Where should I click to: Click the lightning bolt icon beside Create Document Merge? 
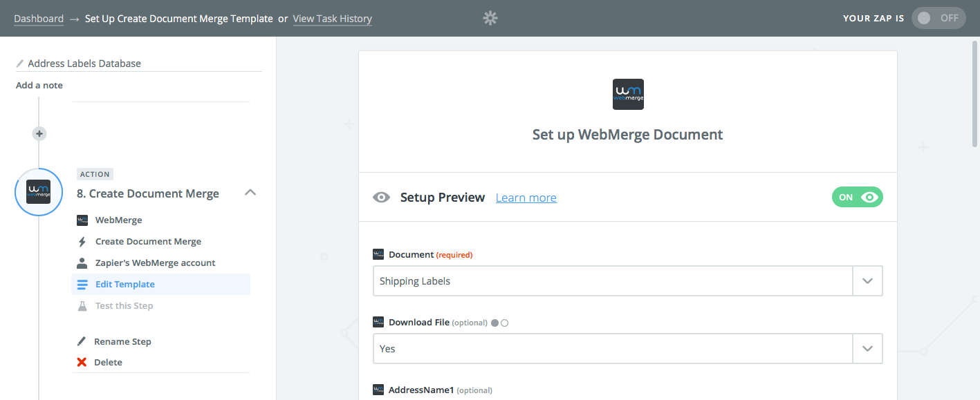click(82, 242)
